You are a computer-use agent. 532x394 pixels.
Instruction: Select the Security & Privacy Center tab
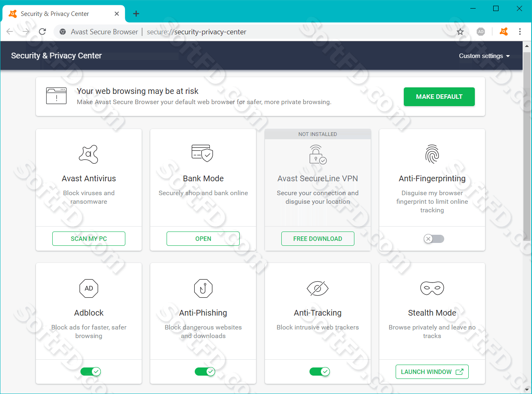pyautogui.click(x=64, y=14)
